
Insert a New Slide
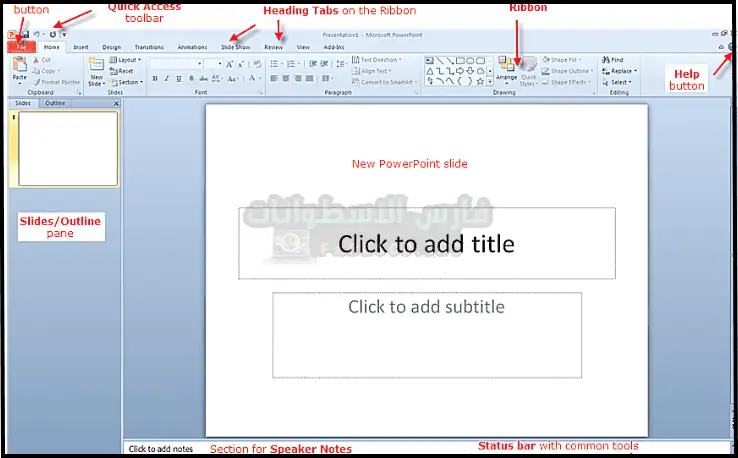point(96,70)
